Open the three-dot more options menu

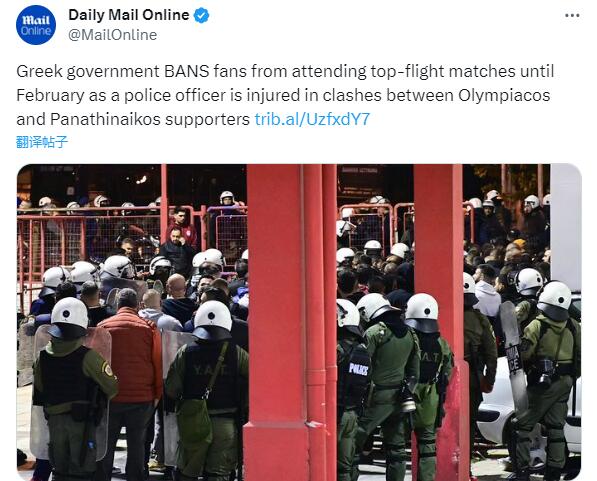point(572,16)
